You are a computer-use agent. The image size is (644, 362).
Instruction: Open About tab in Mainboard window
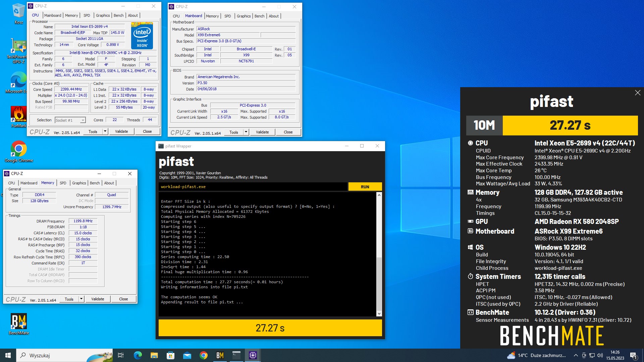coord(274,16)
